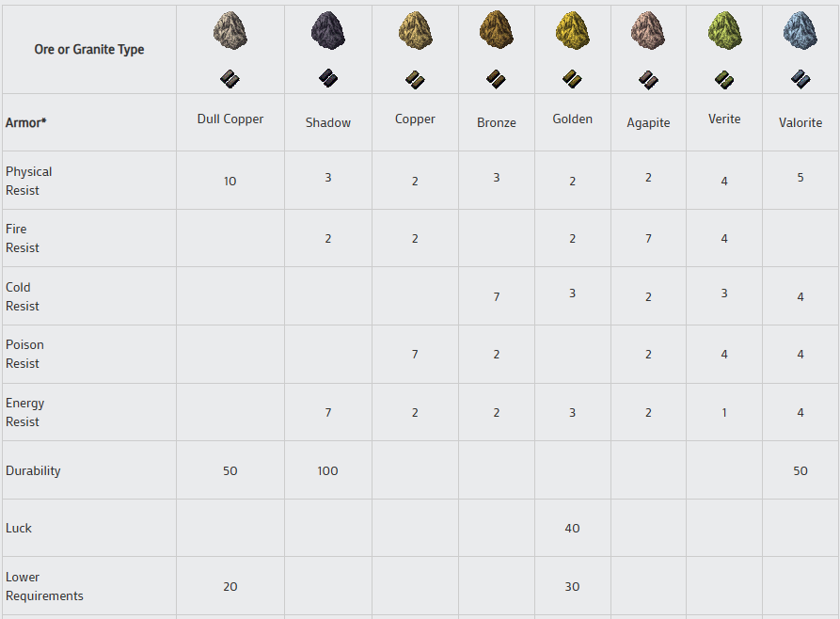
Task: Select Dull Copper Physical Resist value 10
Action: click(230, 182)
